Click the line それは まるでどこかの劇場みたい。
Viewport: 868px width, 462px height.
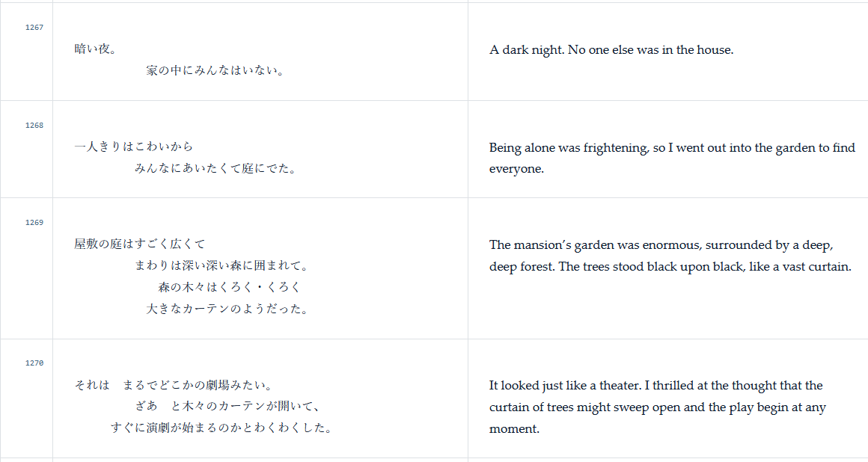click(x=174, y=385)
